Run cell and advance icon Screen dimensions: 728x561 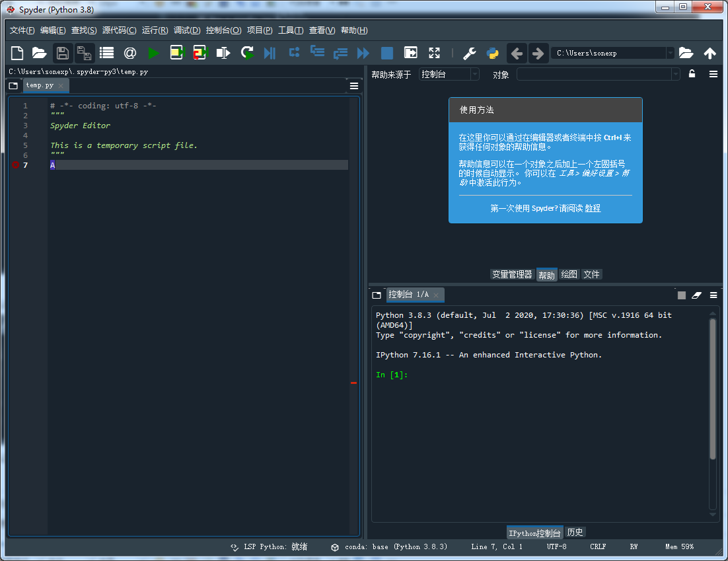click(x=201, y=53)
